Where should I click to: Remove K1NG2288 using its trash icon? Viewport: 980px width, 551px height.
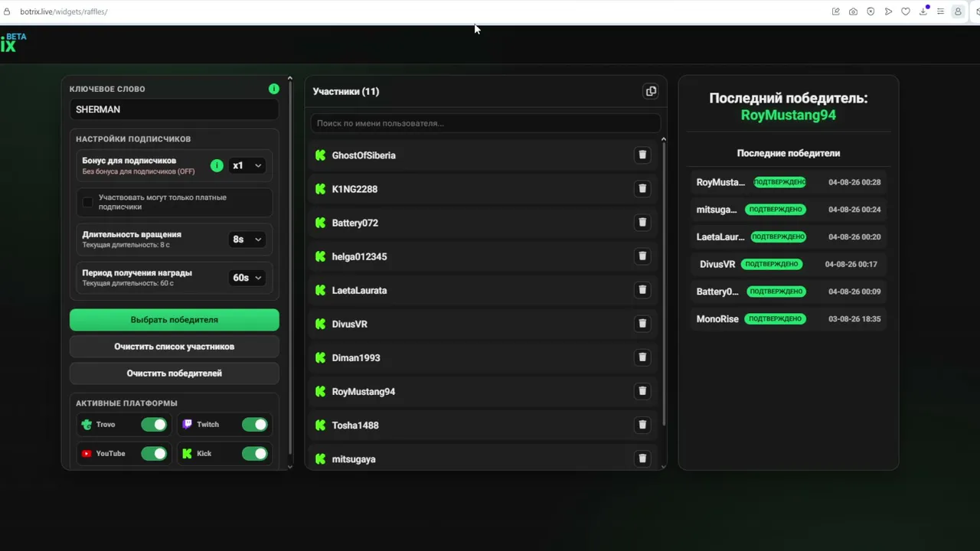(x=642, y=188)
